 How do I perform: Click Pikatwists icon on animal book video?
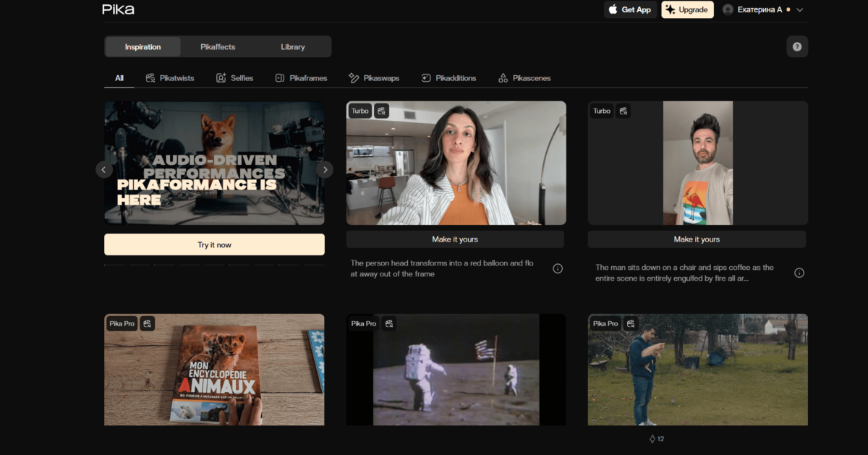148,323
